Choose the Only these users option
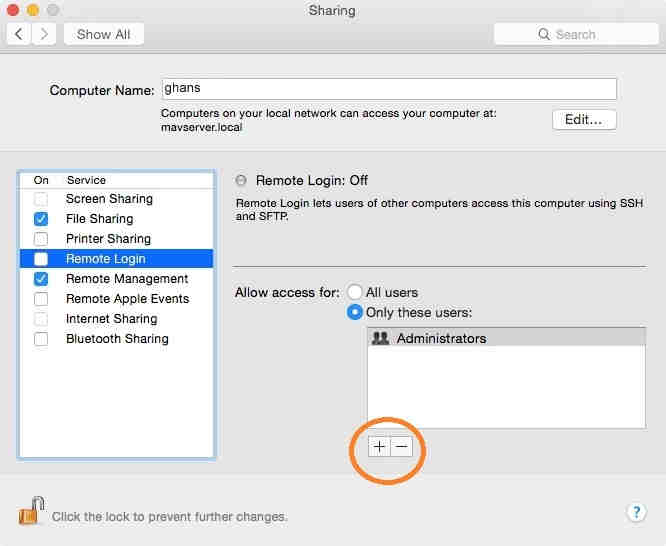 tap(354, 312)
